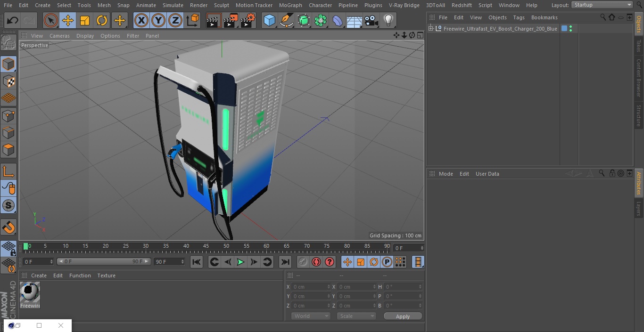Toggle visibility dots of Freewire object
This screenshot has width=644, height=332.
click(570, 29)
